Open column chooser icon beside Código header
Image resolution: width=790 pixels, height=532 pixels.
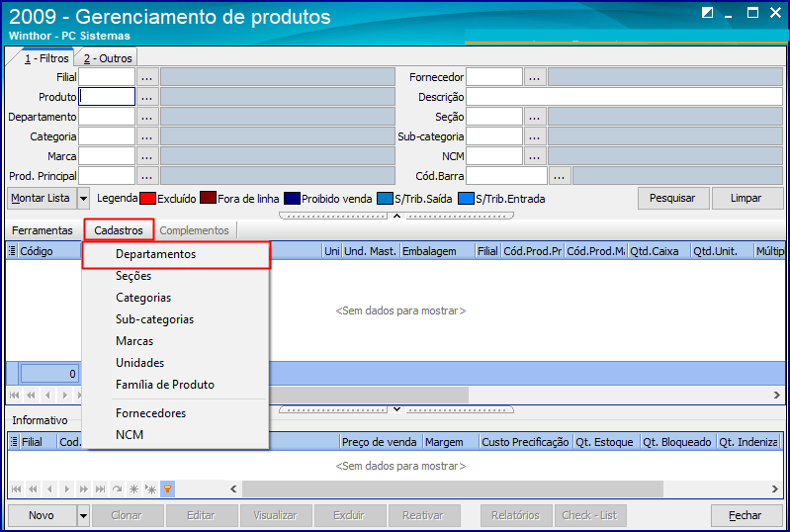(12, 251)
